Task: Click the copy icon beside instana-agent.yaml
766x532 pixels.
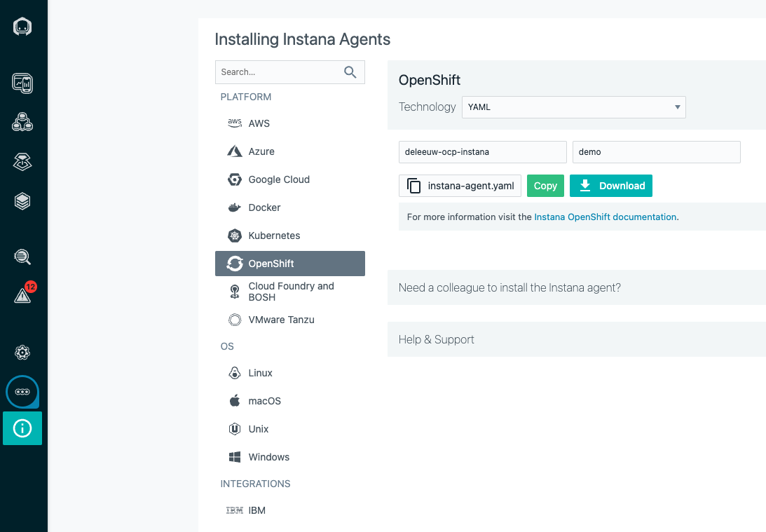Action: coord(413,186)
